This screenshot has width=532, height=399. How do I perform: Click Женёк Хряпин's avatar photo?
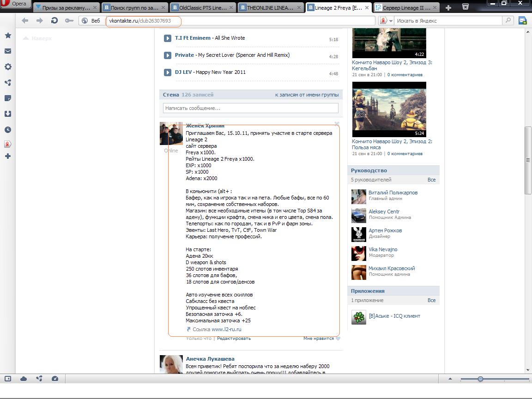pos(171,133)
